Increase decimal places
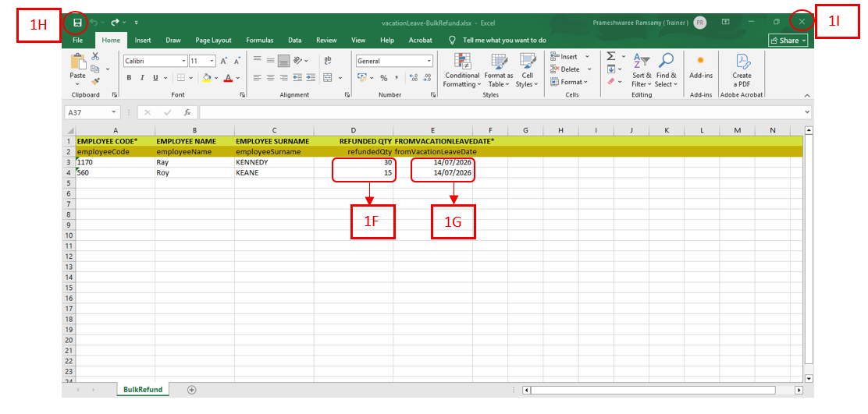The height and width of the screenshot is (414, 868). [414, 78]
